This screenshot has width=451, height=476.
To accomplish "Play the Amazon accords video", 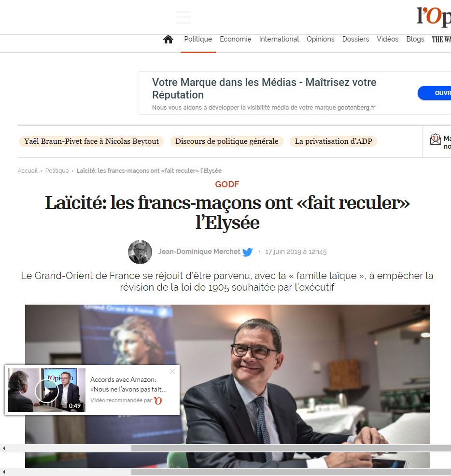I will click(47, 391).
